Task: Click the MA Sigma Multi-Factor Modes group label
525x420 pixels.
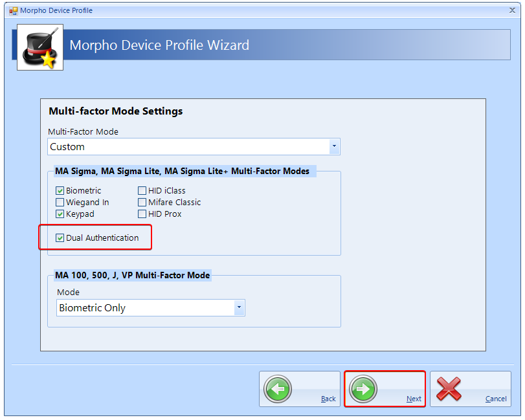Action: pos(182,171)
